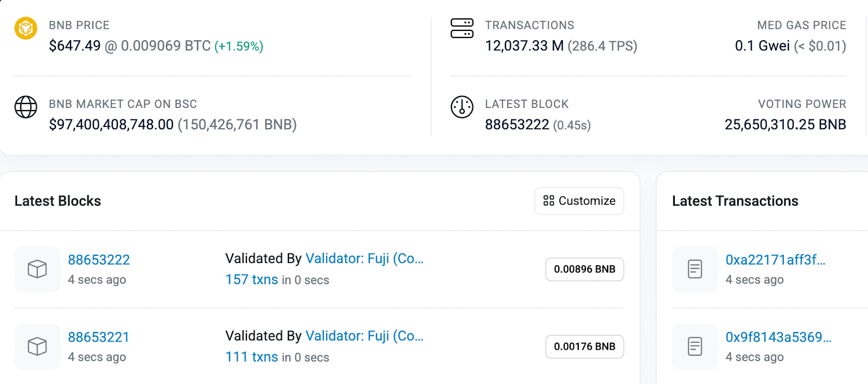Viewport: 868px width, 384px height.
Task: Open transaction 0x9f8143a5369 hash link
Action: click(x=778, y=337)
